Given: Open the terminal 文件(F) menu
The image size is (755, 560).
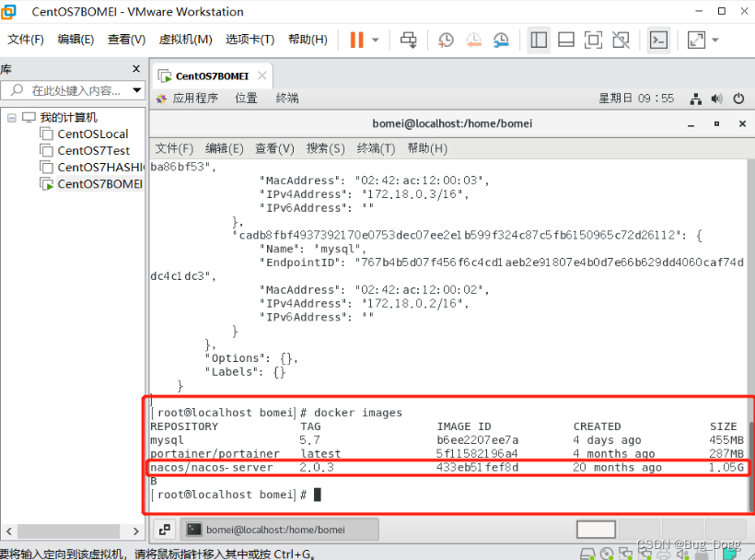Looking at the screenshot, I should click(174, 148).
